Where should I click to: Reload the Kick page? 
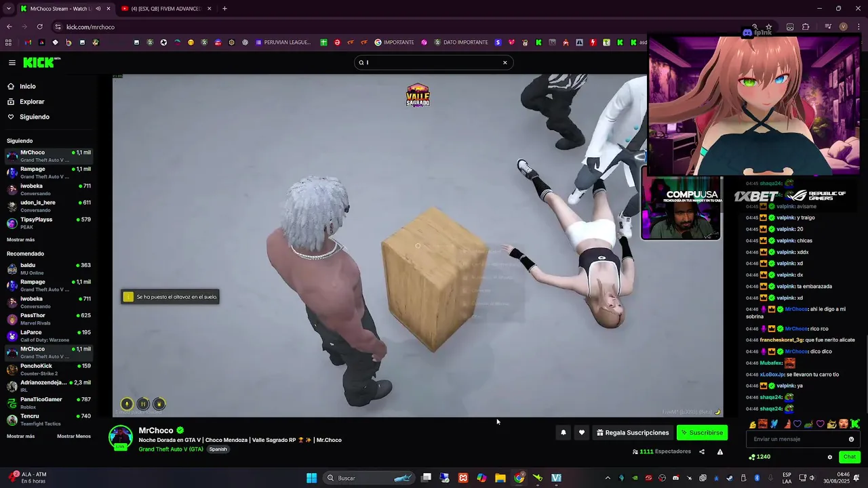tap(40, 26)
